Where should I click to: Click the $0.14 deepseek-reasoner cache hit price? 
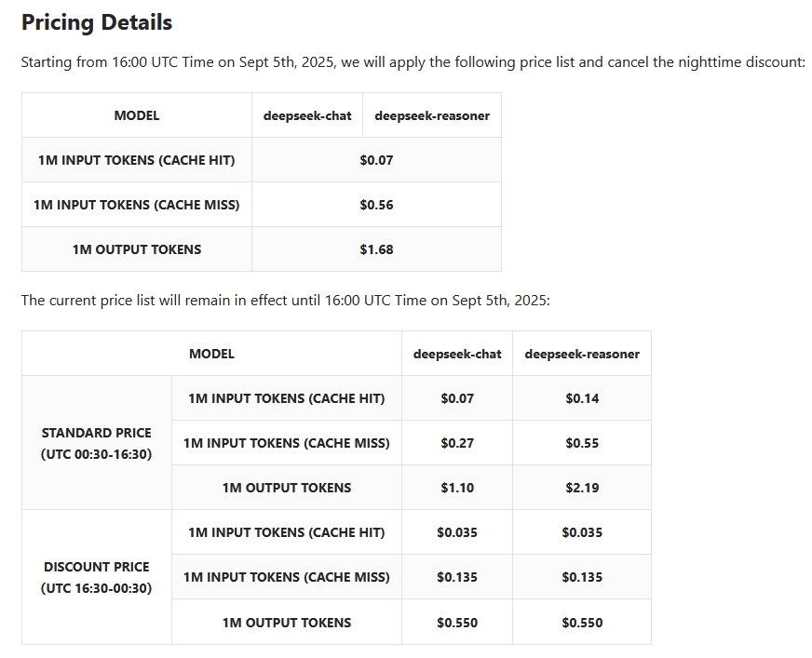pos(582,398)
